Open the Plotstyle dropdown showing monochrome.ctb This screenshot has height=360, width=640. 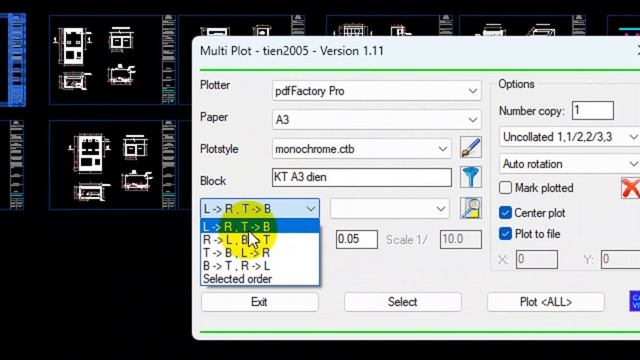click(x=362, y=149)
